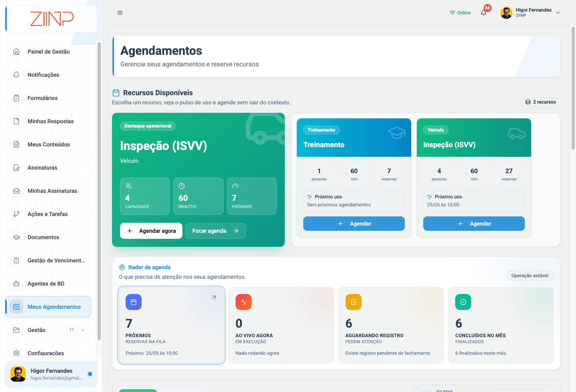Viewport: 576px width, 392px height.
Task: Click the user avatar in top bar
Action: pyautogui.click(x=506, y=13)
